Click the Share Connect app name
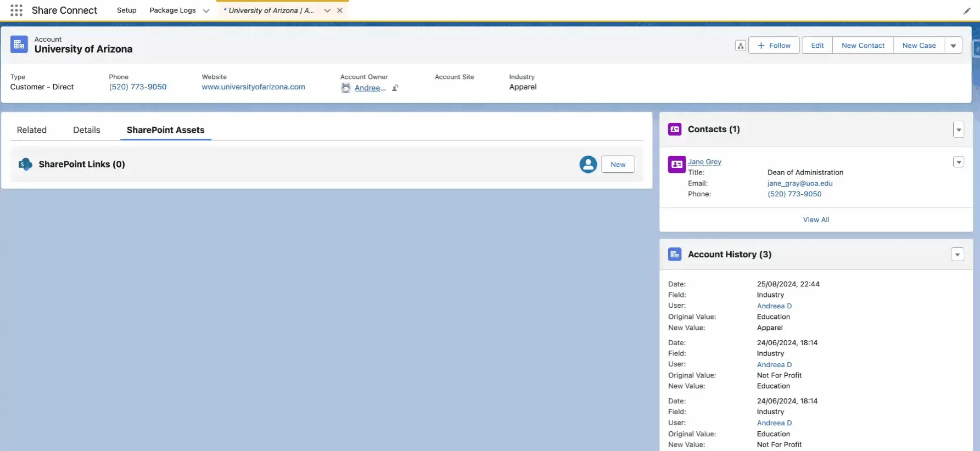This screenshot has width=980, height=451. click(x=64, y=10)
